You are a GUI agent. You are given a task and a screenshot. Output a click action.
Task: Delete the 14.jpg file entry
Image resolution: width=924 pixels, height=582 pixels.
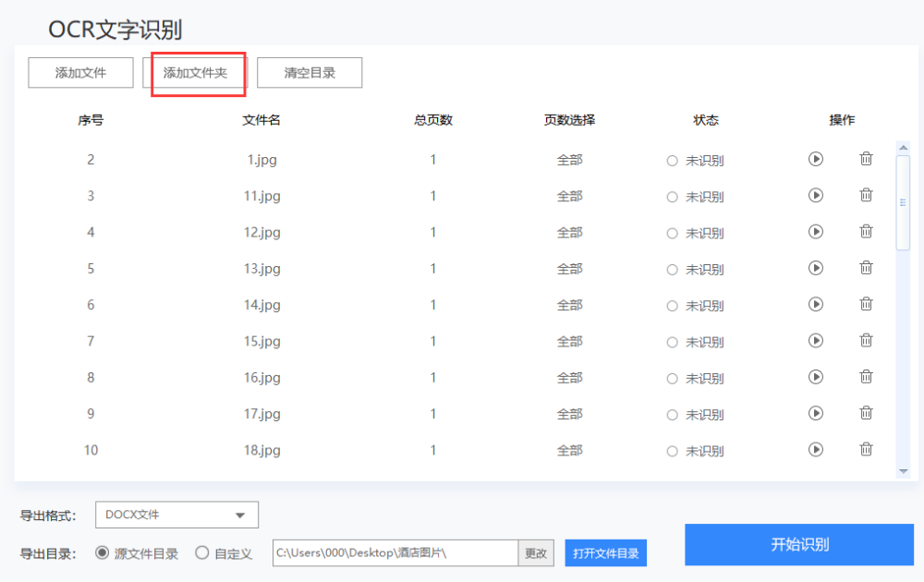pyautogui.click(x=866, y=305)
